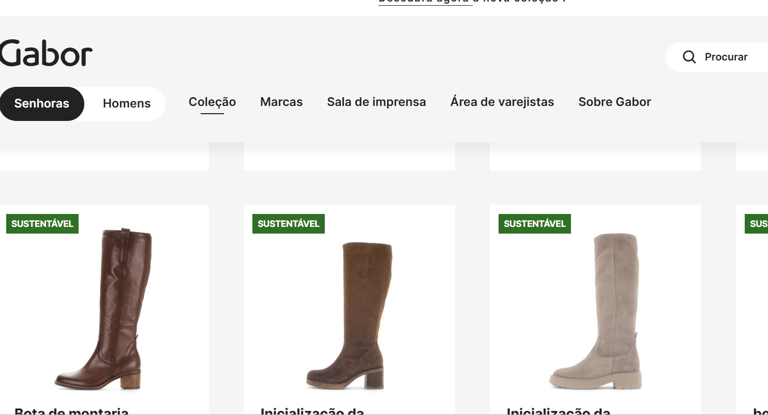The width and height of the screenshot is (768, 415).
Task: Open Sala de imprensa menu item
Action: (376, 102)
